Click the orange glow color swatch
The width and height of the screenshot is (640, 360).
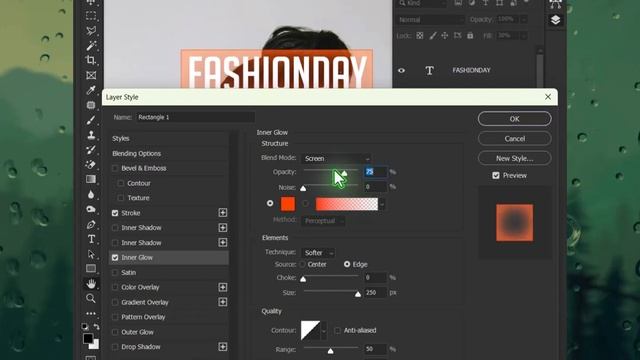(288, 204)
